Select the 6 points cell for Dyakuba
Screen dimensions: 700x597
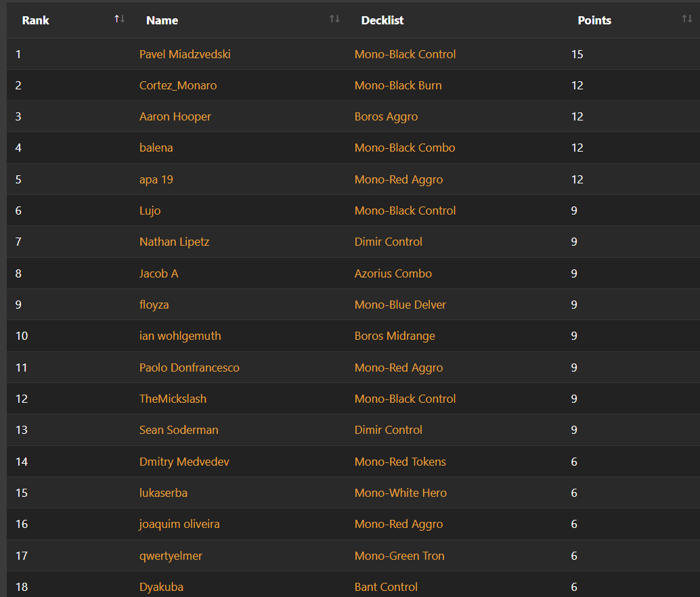click(x=573, y=587)
